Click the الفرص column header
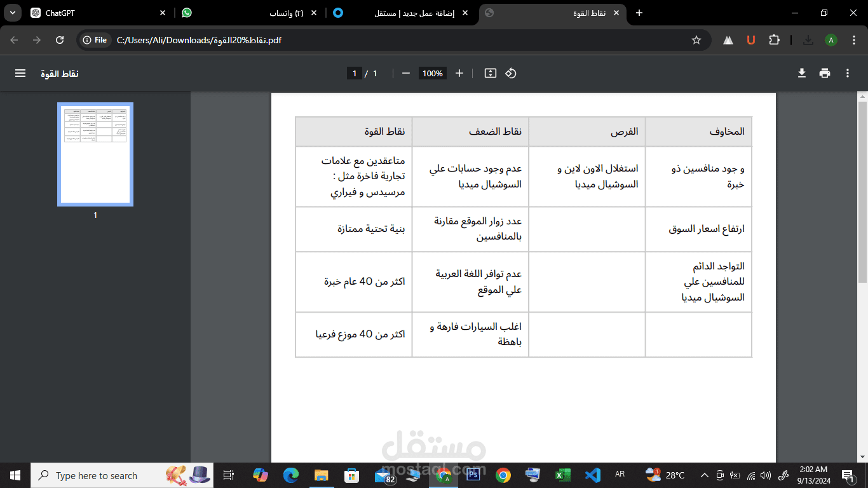Viewport: 868px width, 488px height. pos(587,132)
